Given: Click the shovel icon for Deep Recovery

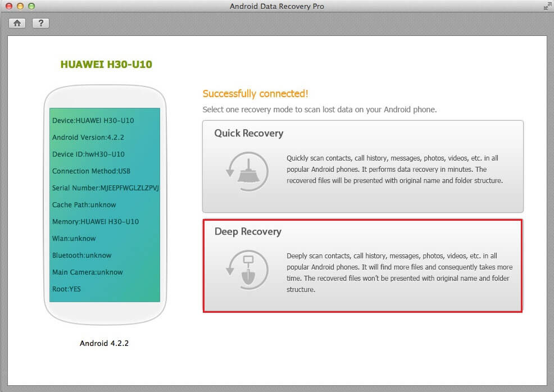Looking at the screenshot, I should [247, 270].
